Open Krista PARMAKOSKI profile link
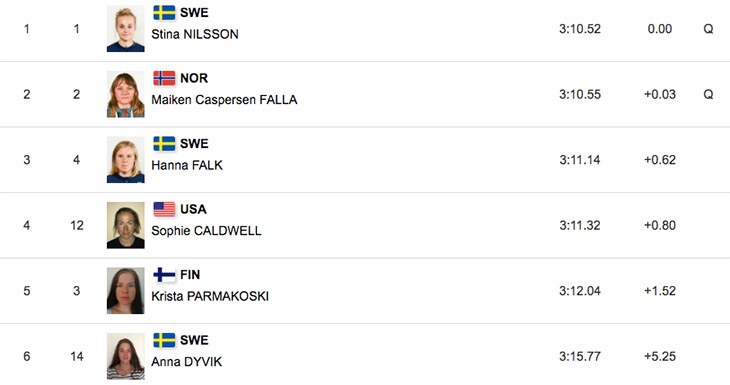 click(210, 297)
